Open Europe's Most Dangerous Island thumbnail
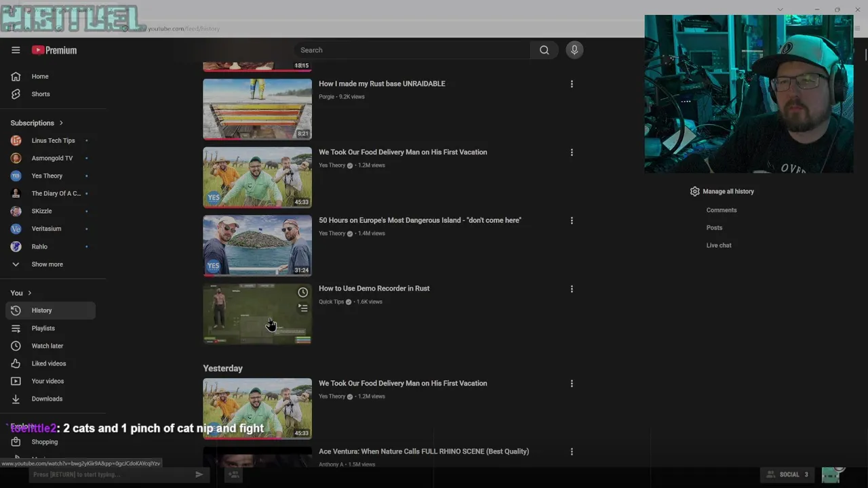This screenshot has height=488, width=868. (x=258, y=246)
